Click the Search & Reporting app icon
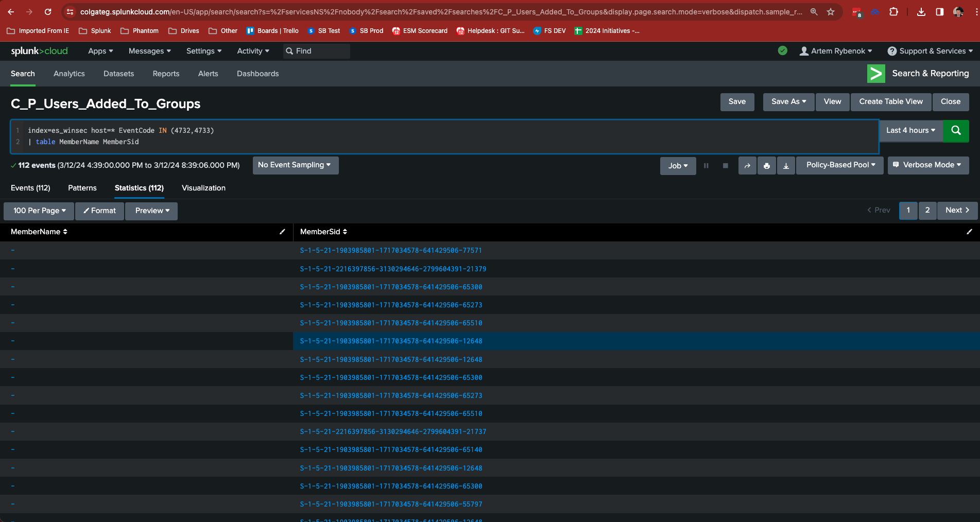Screen dimensions: 980x522 coord(876,74)
